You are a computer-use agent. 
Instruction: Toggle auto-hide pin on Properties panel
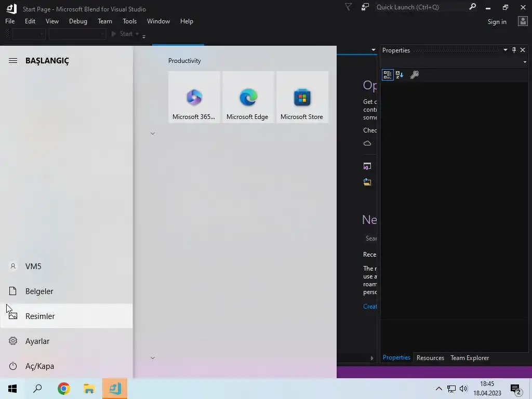514,50
